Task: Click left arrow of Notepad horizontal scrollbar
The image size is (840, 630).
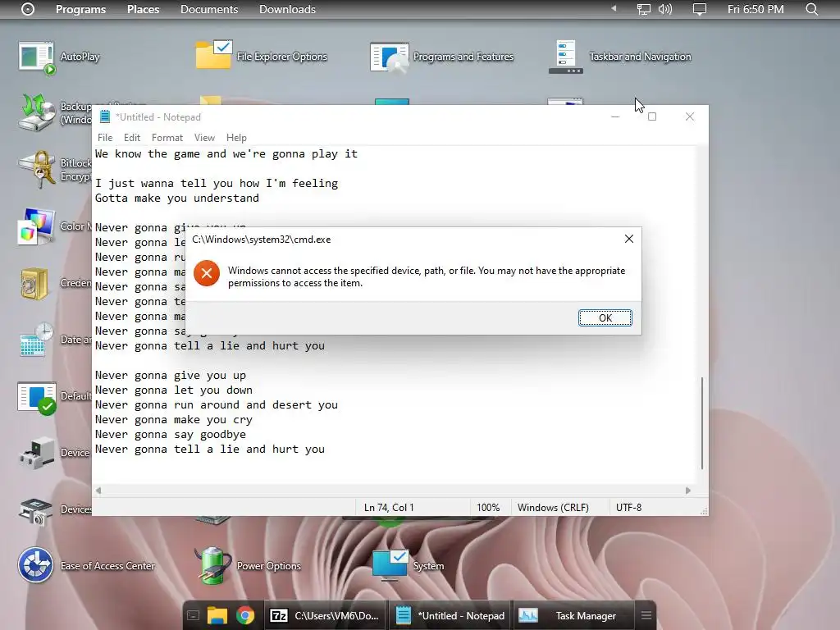Action: pyautogui.click(x=98, y=491)
